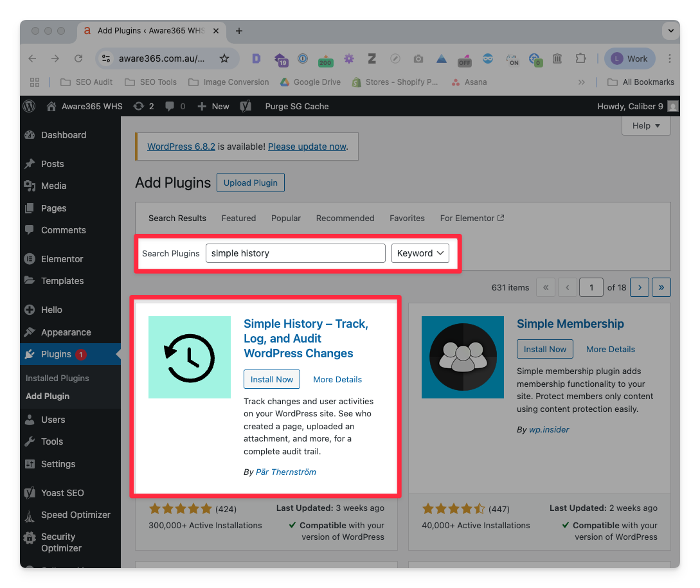Viewport: 700px width, 588px height.
Task: Install the Simple History plugin now
Action: [272, 380]
